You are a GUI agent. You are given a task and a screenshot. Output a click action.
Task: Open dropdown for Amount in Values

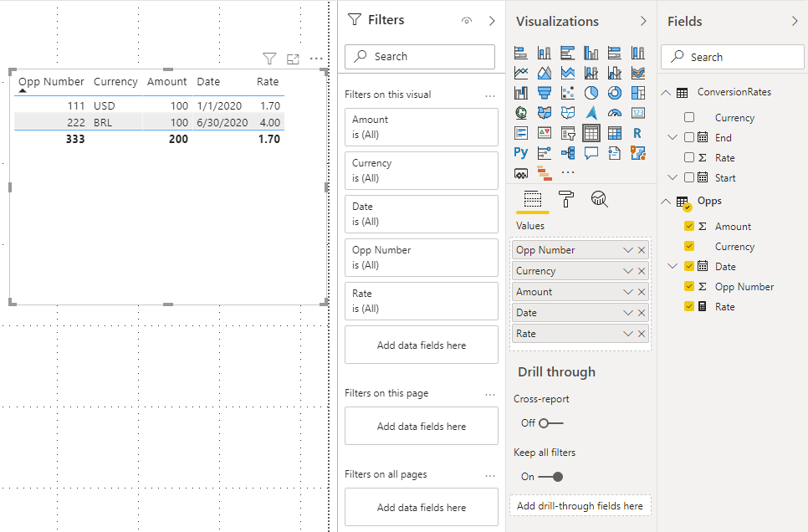coord(627,292)
